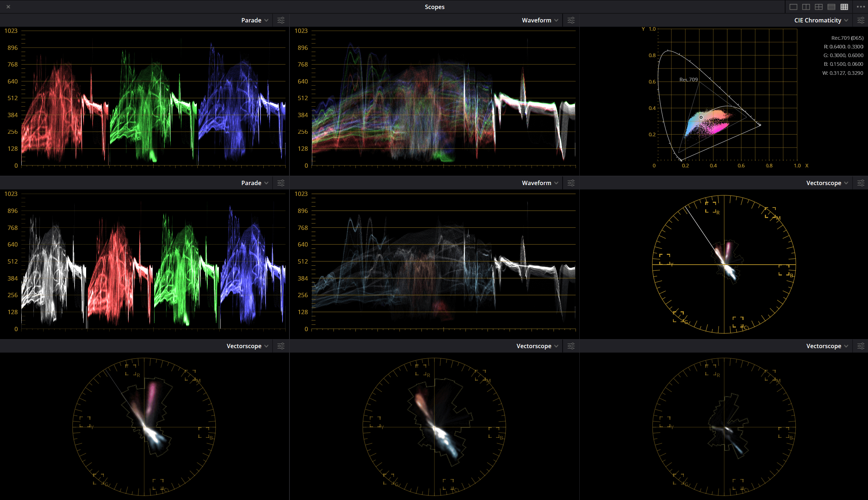Open the middle-right Vectorscope type dropdown

pos(826,183)
